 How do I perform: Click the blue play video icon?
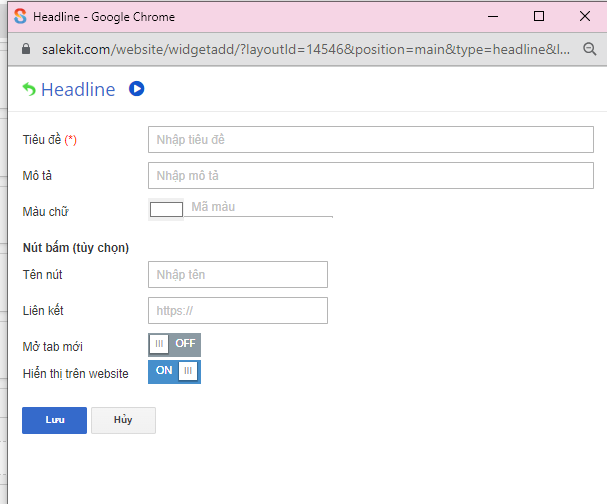click(x=137, y=89)
